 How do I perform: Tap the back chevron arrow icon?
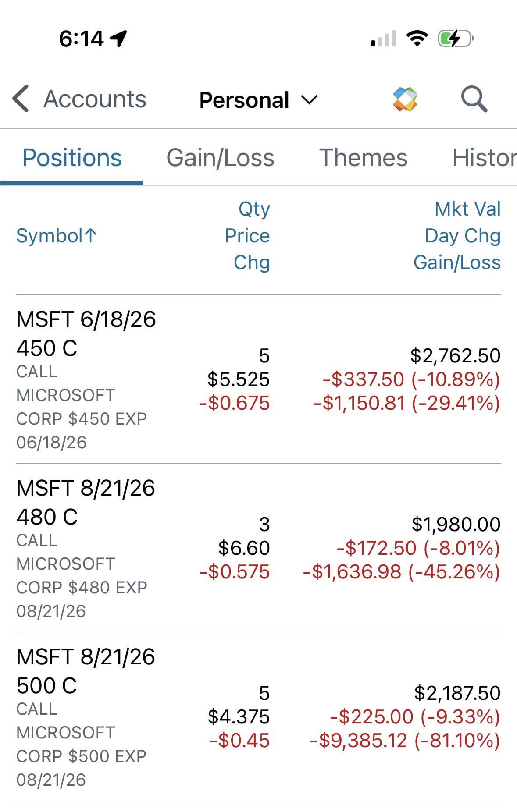click(x=21, y=99)
